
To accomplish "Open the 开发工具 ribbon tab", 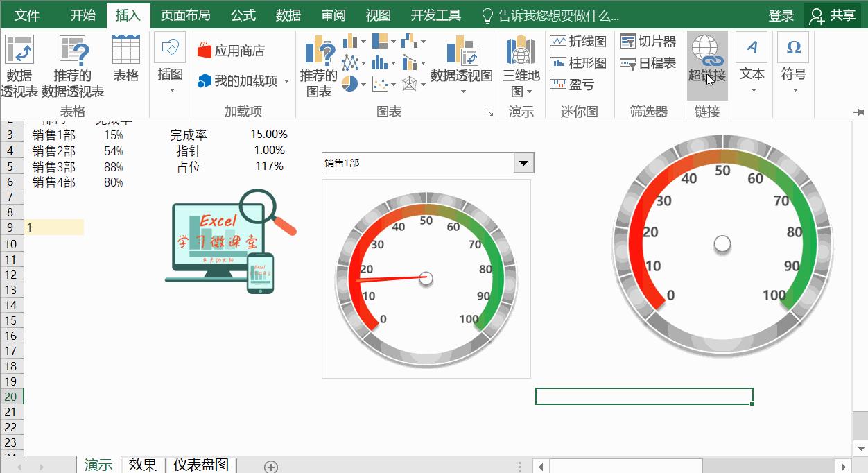I will point(435,14).
